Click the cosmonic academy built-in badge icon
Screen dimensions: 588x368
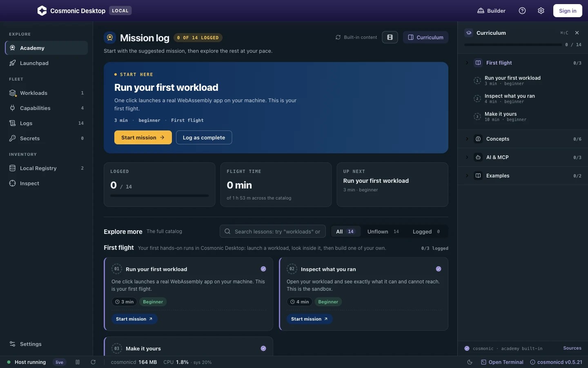467,348
